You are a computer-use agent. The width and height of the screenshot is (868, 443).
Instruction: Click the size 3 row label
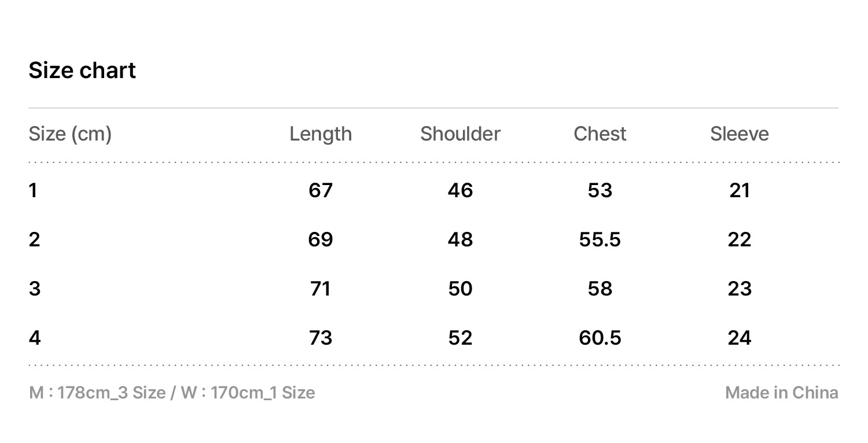click(34, 289)
